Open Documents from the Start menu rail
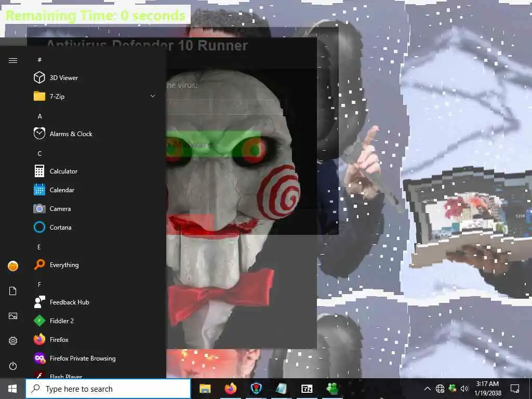 13,291
